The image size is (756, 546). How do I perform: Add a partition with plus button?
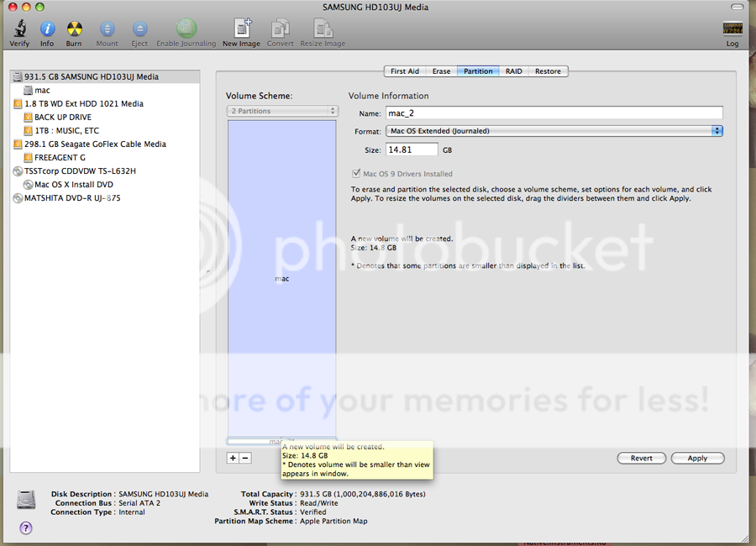(233, 458)
